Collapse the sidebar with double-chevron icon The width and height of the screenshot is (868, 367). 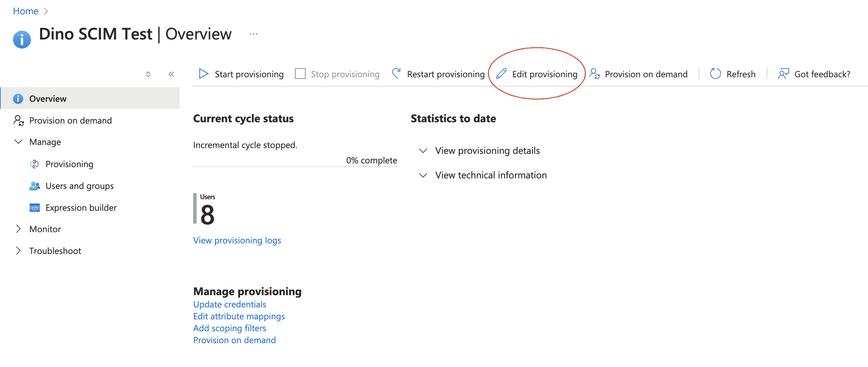(171, 74)
